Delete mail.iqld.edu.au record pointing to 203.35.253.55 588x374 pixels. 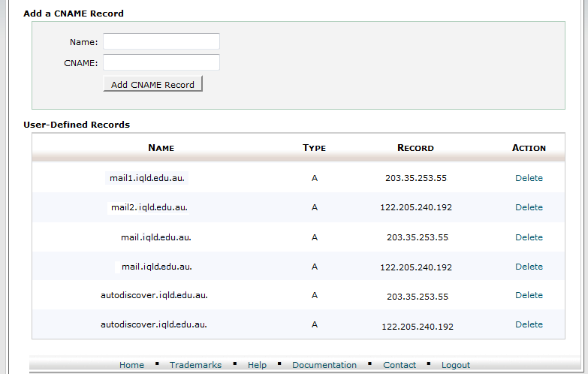point(529,237)
